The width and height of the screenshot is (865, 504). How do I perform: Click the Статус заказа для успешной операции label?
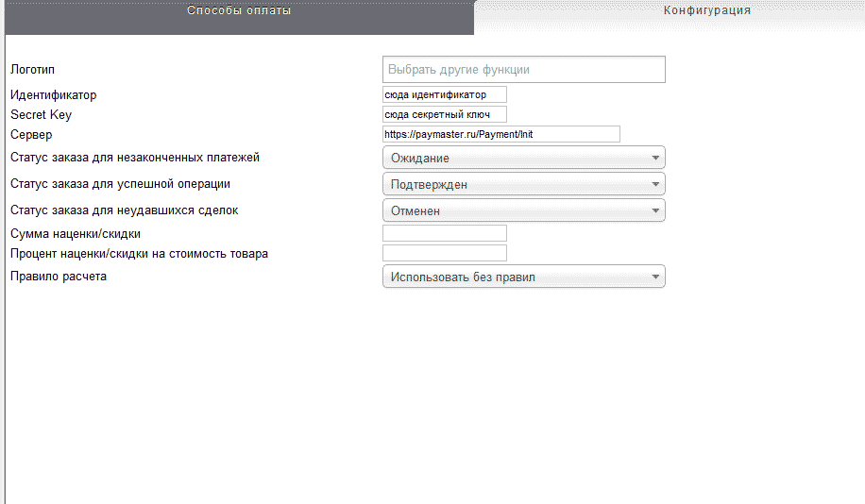[x=120, y=183]
